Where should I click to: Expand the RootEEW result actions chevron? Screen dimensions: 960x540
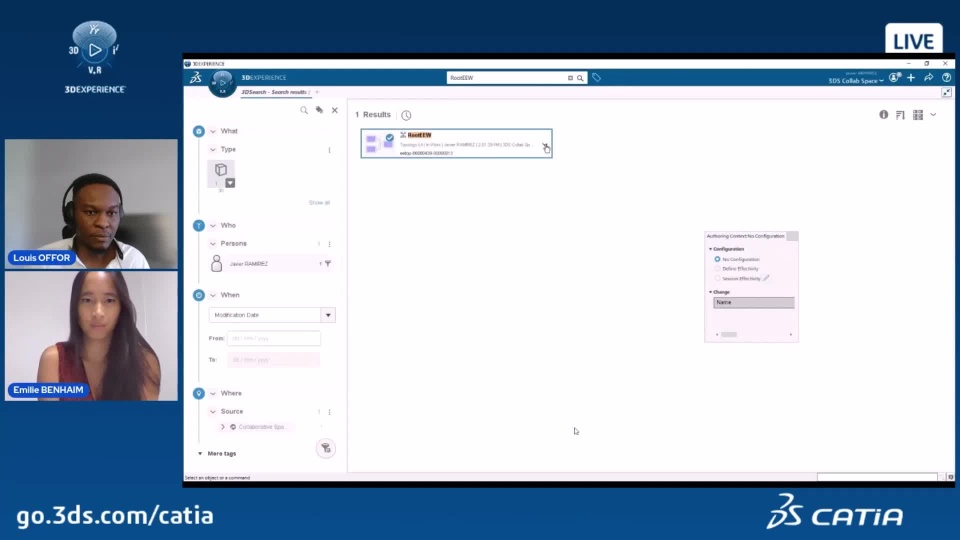[545, 146]
